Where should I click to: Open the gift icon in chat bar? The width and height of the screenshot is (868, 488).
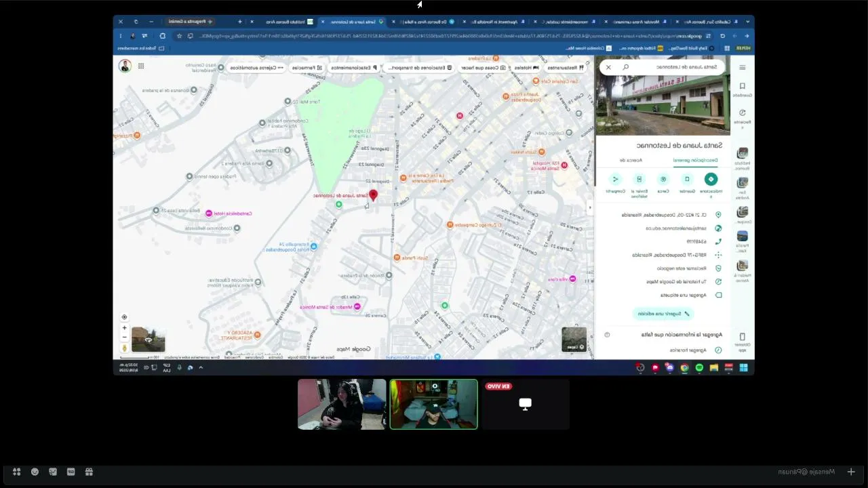(89, 472)
